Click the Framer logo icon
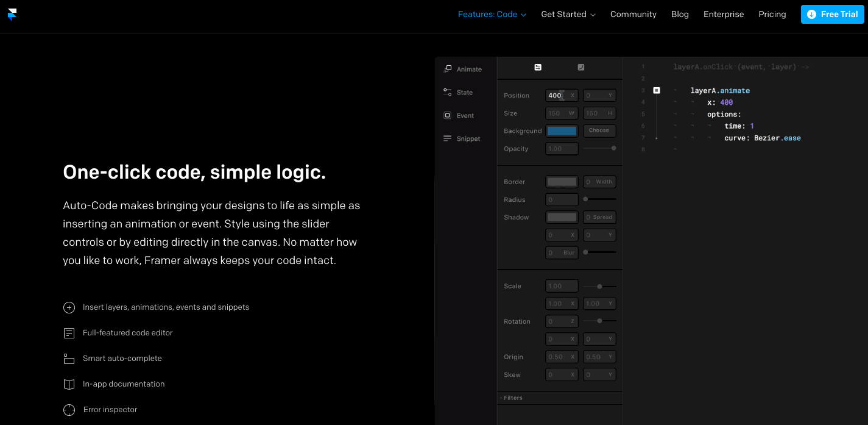The width and height of the screenshot is (868, 425). click(12, 14)
